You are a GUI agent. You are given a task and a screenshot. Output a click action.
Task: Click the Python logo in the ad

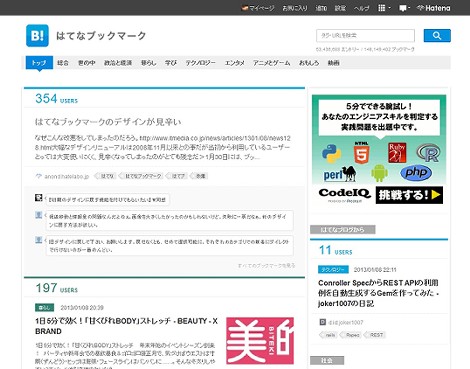331,153
